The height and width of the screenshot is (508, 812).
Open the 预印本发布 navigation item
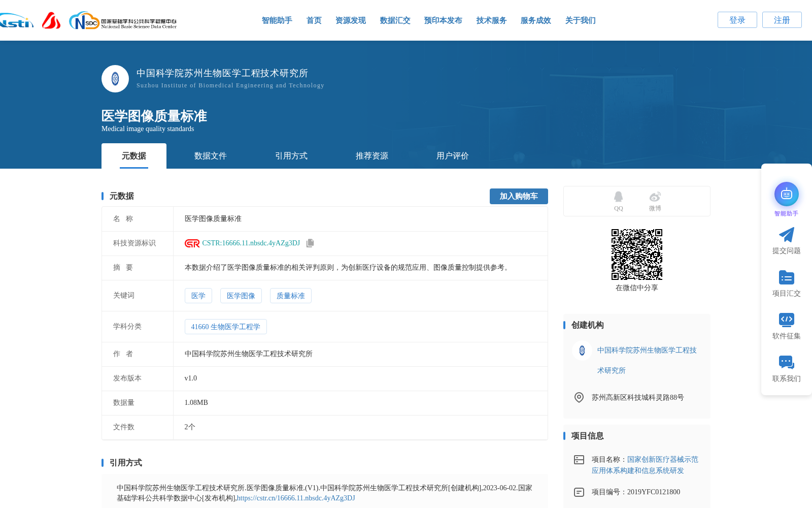(x=443, y=20)
